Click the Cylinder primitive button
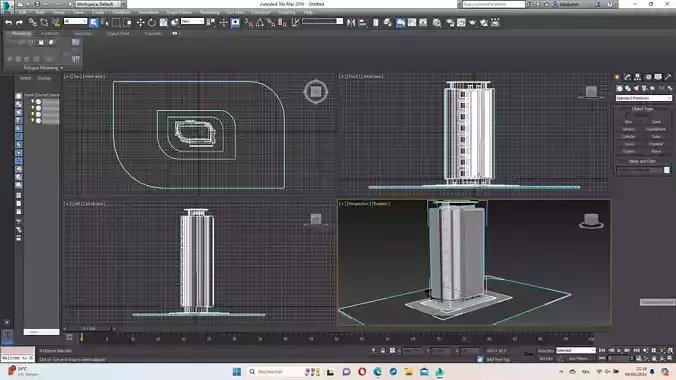 click(629, 136)
